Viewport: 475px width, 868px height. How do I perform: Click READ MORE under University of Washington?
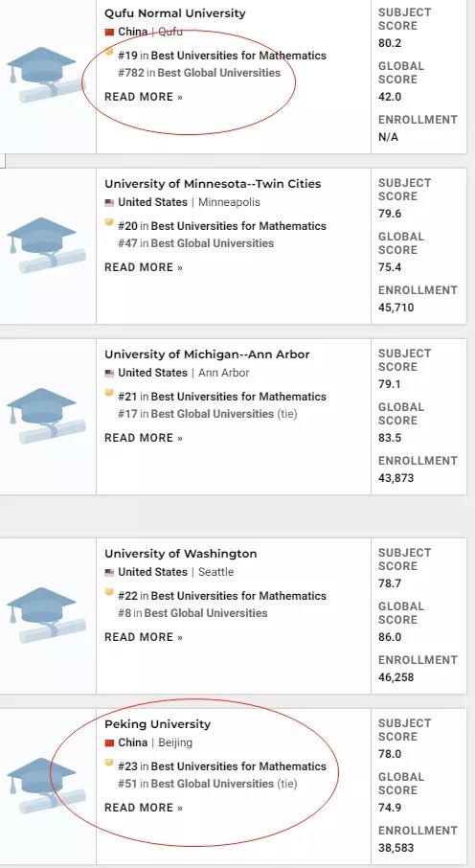pyautogui.click(x=144, y=637)
